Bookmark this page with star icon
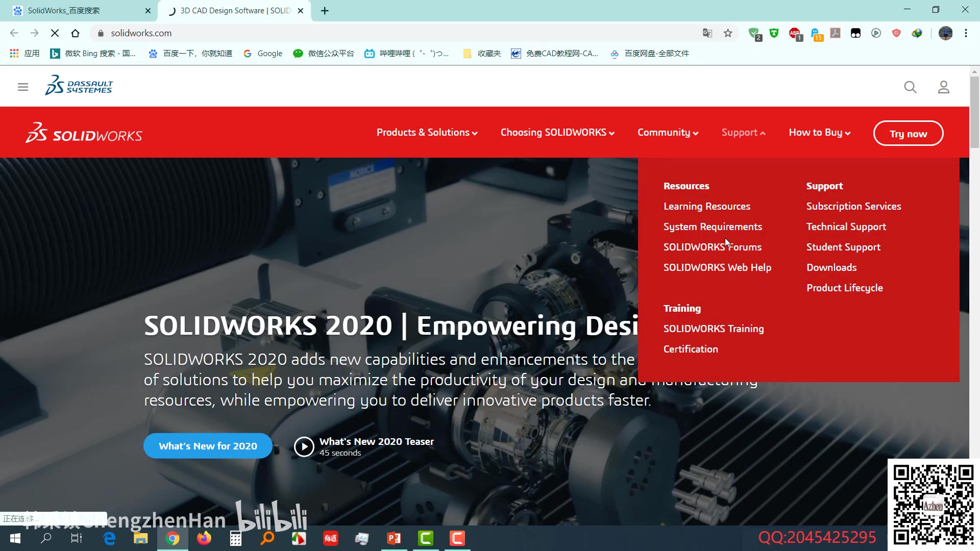The height and width of the screenshot is (551, 980). 728,33
